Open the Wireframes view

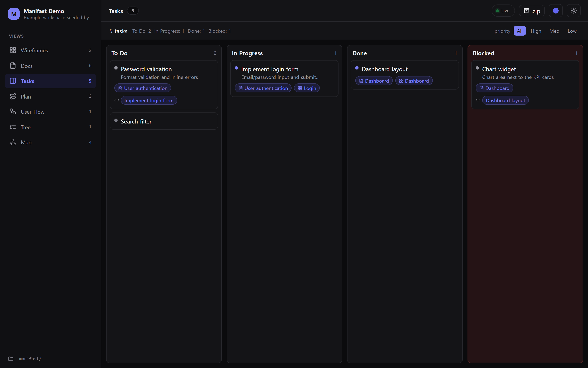coord(50,50)
